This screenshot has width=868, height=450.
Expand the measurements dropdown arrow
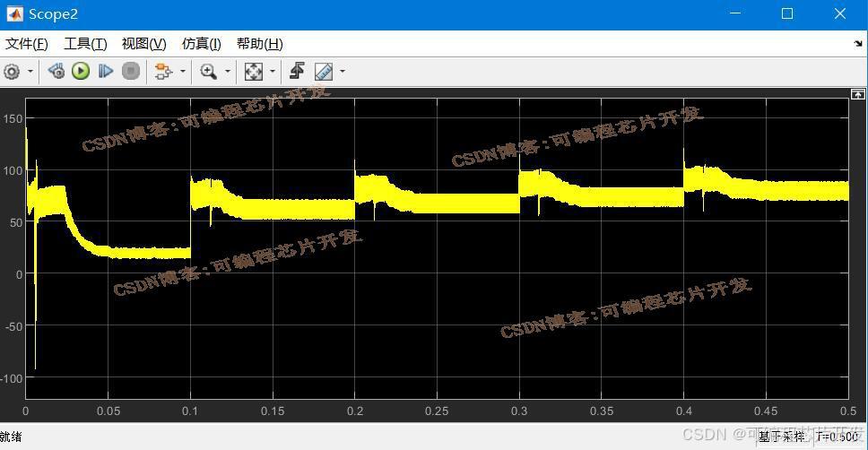pos(343,72)
